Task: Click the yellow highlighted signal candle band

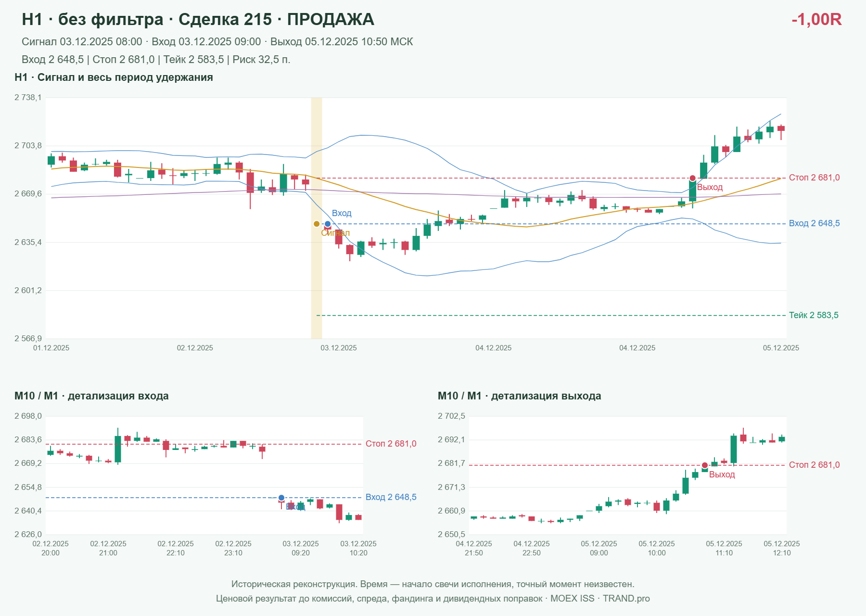Action: 317,218
